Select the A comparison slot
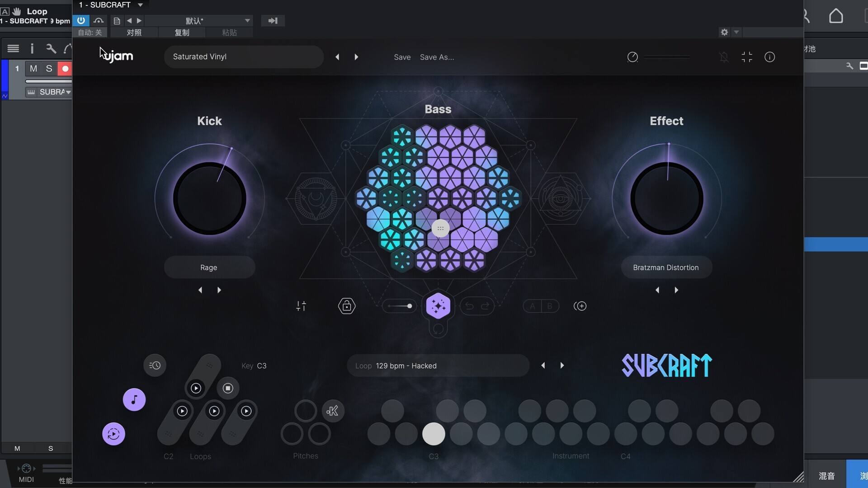The width and height of the screenshot is (868, 488). 533,306
